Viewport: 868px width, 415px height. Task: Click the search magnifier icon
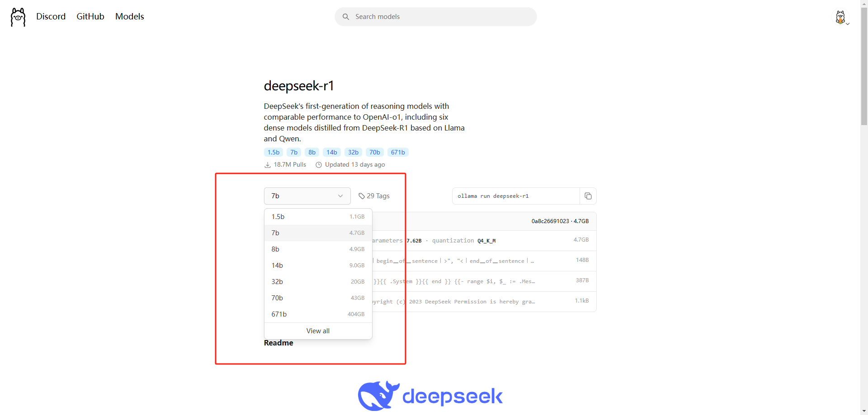click(346, 17)
